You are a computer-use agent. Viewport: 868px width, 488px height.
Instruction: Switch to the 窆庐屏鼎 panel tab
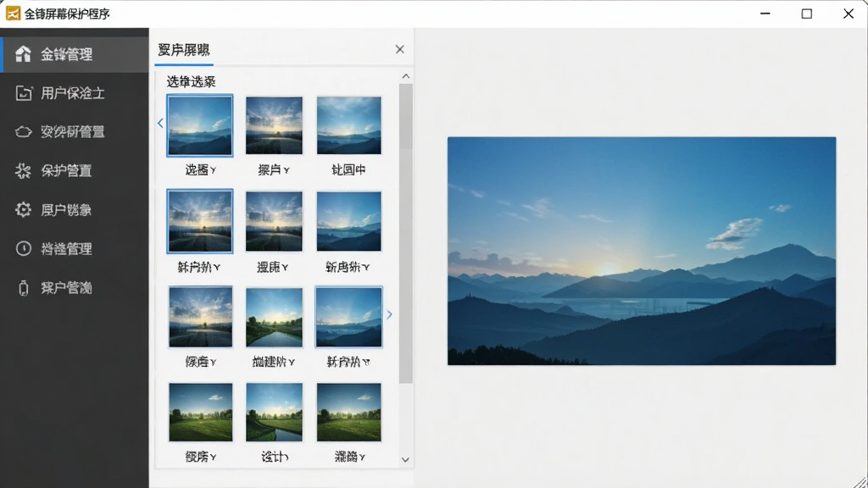point(184,50)
